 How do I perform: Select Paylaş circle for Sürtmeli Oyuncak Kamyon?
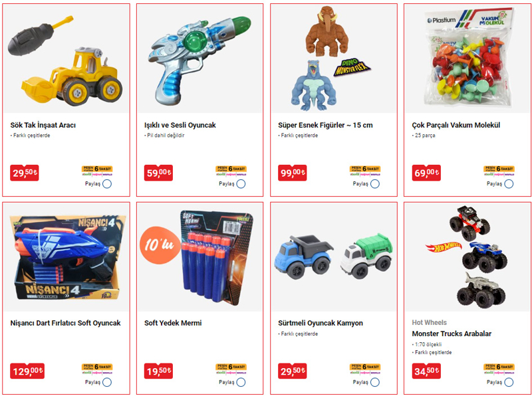click(x=375, y=382)
